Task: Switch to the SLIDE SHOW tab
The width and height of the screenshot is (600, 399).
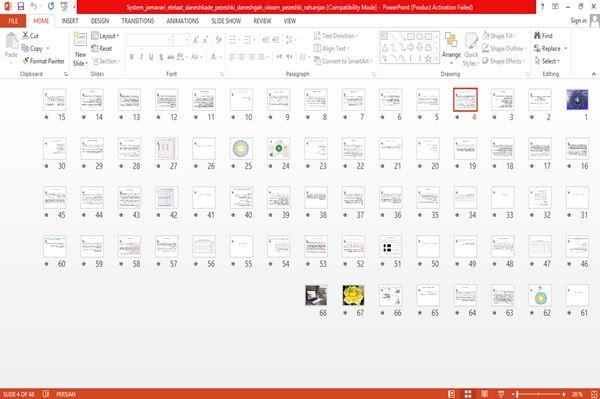Action: click(226, 21)
